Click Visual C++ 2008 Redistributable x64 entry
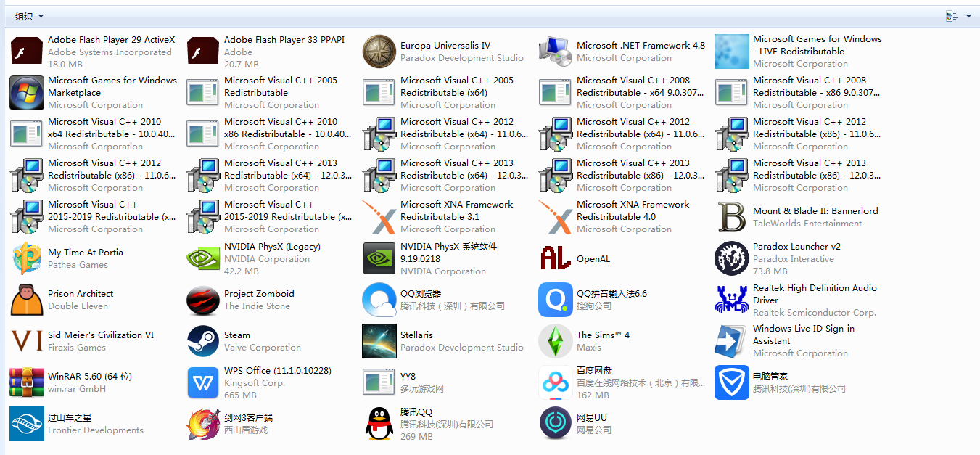980x455 pixels. pos(622,93)
